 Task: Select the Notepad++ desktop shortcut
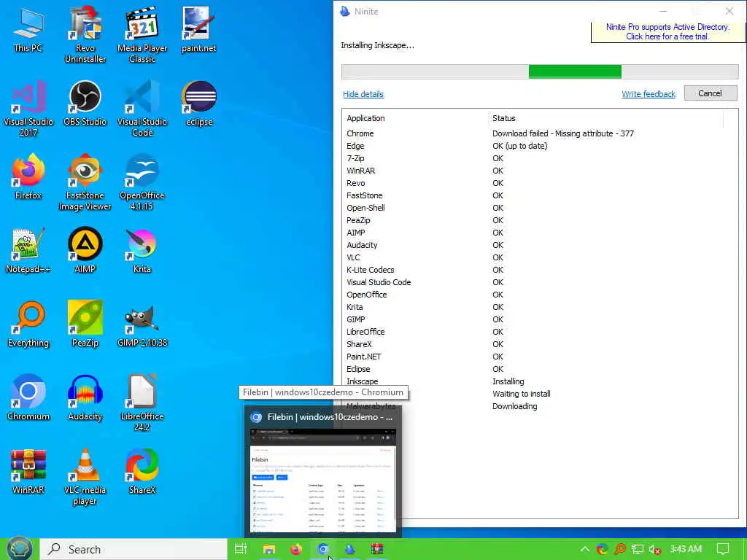pos(28,251)
